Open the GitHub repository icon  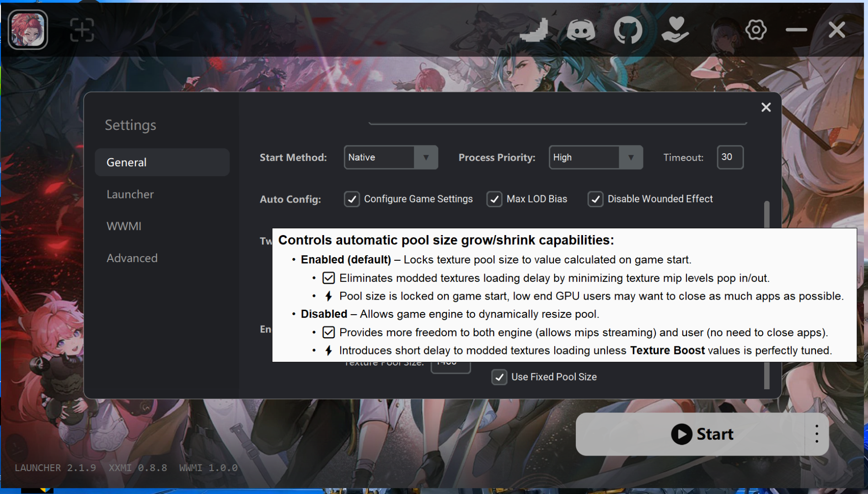tap(628, 30)
